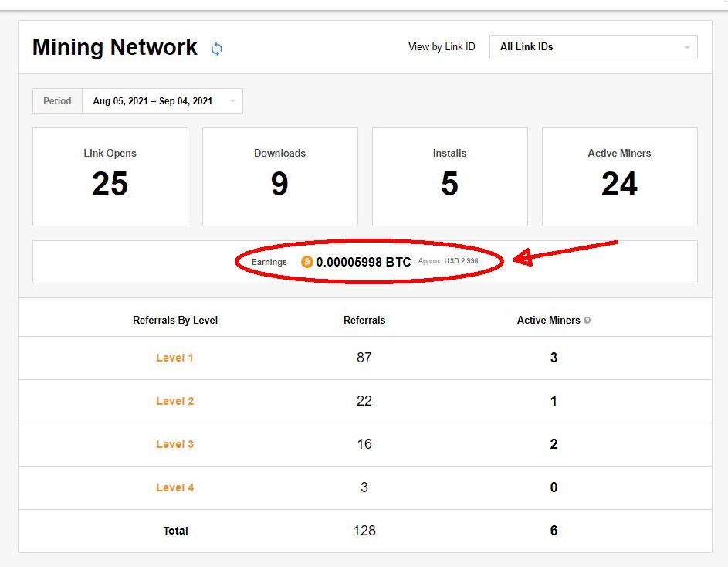Screen dimensions: 728x567
Task: Select the Downloads stat card
Action: pyautogui.click(x=280, y=177)
